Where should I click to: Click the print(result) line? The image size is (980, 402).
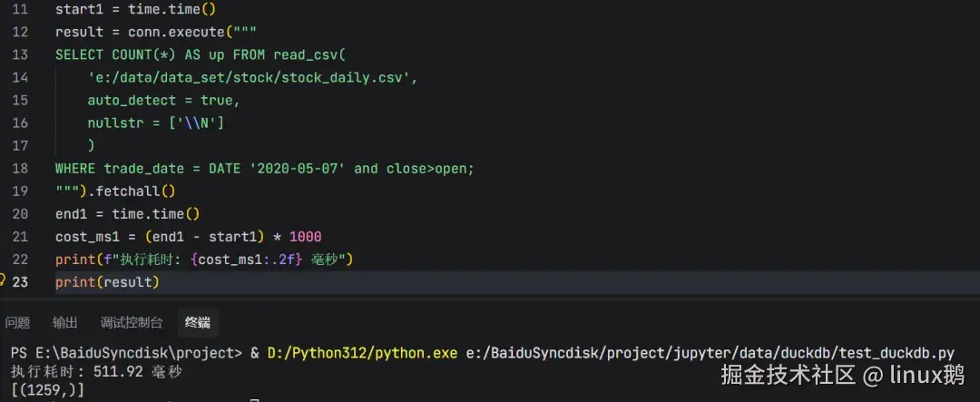107,282
